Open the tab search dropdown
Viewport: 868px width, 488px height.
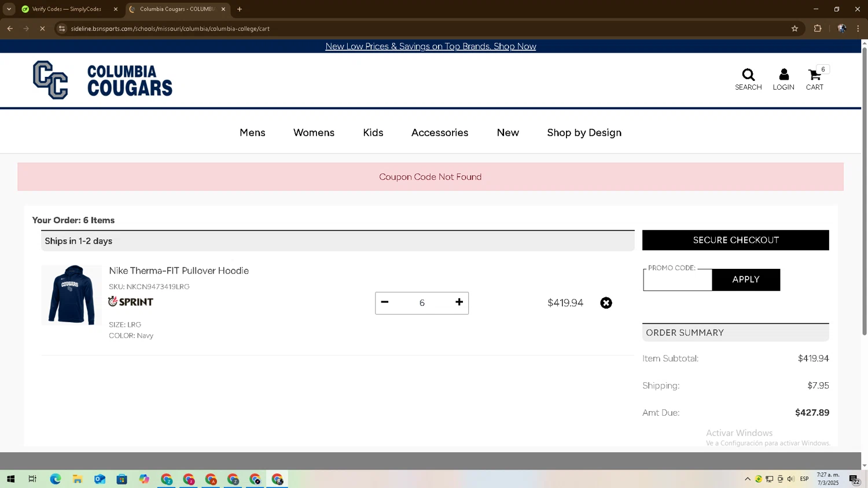click(x=9, y=9)
